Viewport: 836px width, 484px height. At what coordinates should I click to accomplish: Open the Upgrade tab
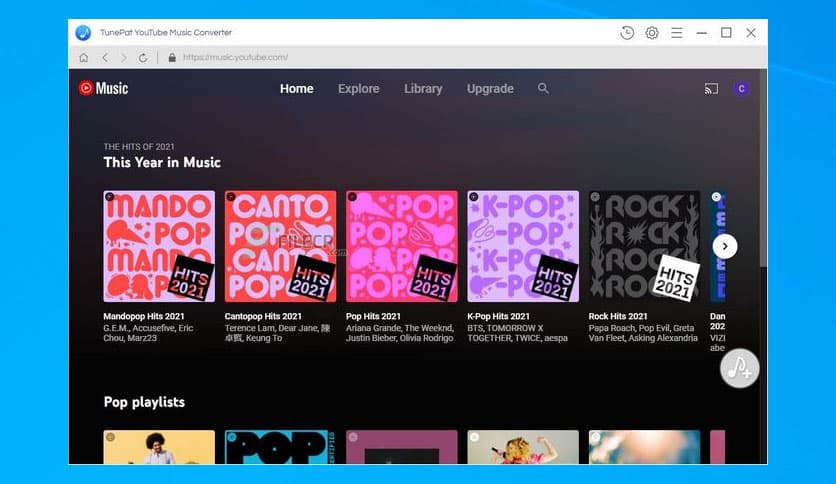490,88
